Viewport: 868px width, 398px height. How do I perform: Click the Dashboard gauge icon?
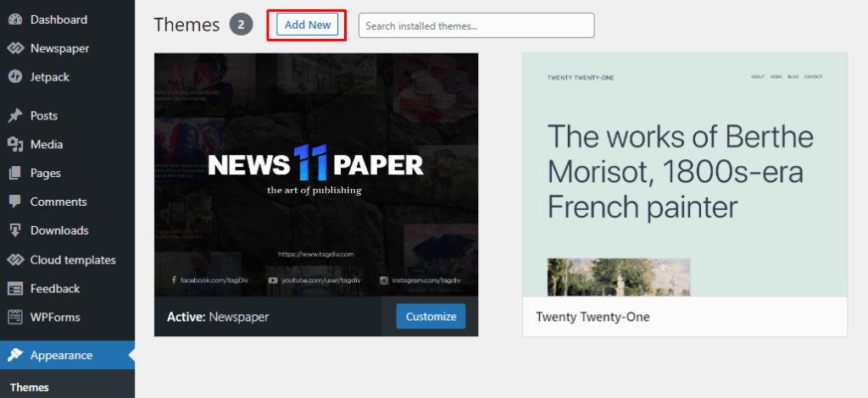pos(15,19)
